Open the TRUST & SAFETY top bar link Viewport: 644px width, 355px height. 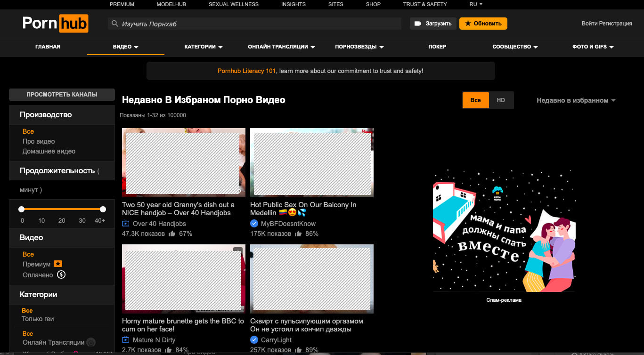pyautogui.click(x=425, y=4)
